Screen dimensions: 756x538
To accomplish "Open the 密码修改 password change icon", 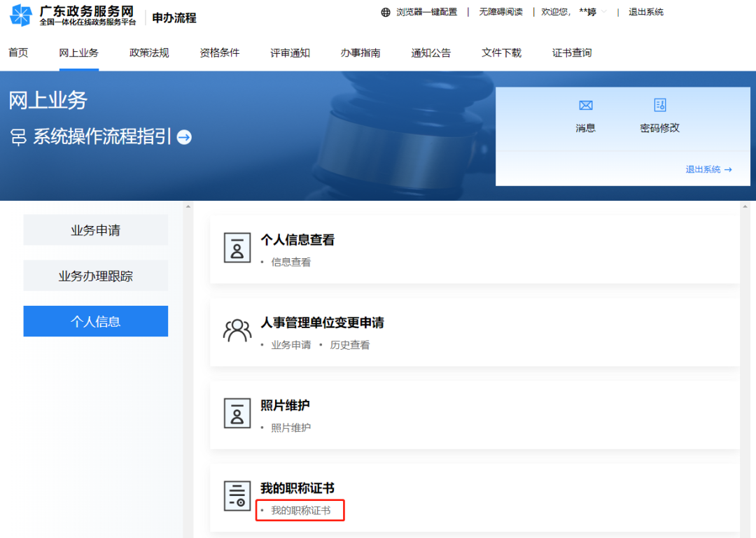I will tap(659, 106).
